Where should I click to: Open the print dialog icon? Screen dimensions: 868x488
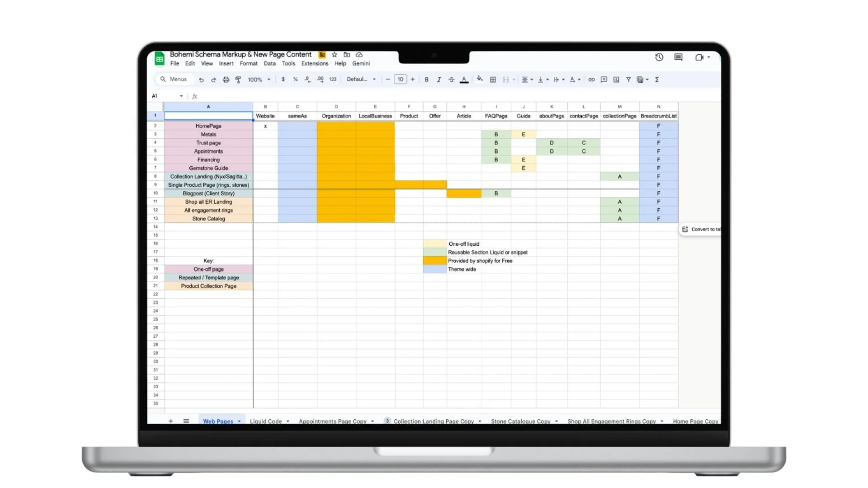point(226,79)
